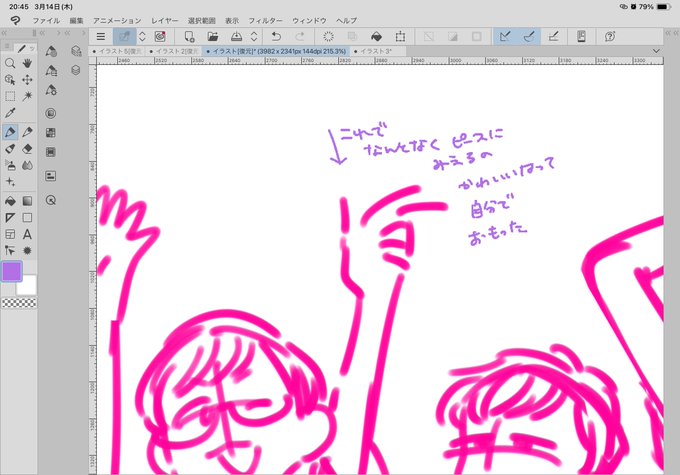Select the triangle Ruler tool

(x=10, y=218)
